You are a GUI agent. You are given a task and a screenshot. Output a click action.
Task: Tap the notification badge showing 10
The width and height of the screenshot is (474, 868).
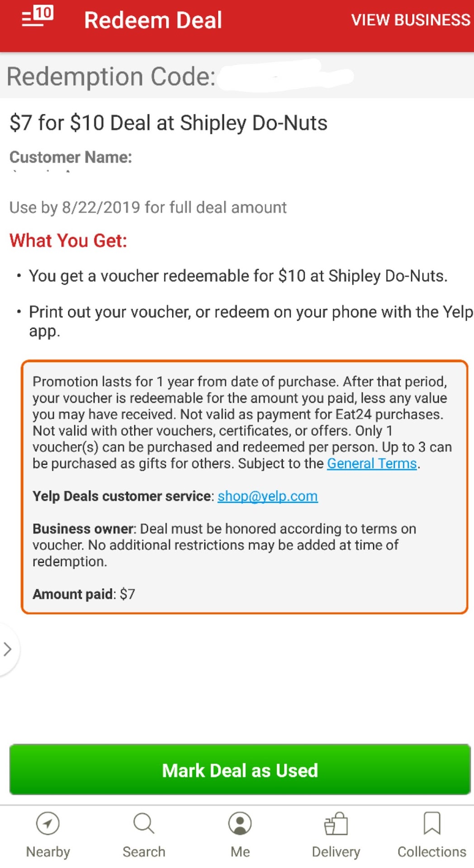pos(44,13)
